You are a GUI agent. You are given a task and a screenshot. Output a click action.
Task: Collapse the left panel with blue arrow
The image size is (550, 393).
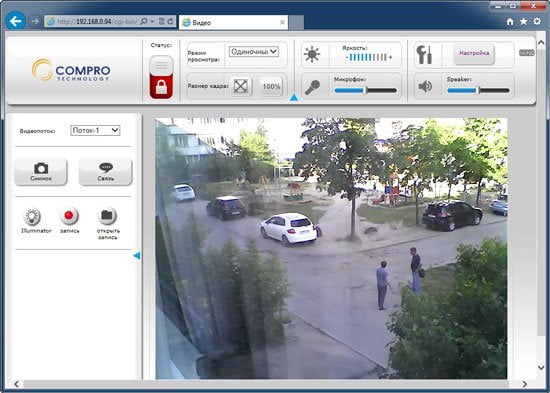[x=137, y=256]
